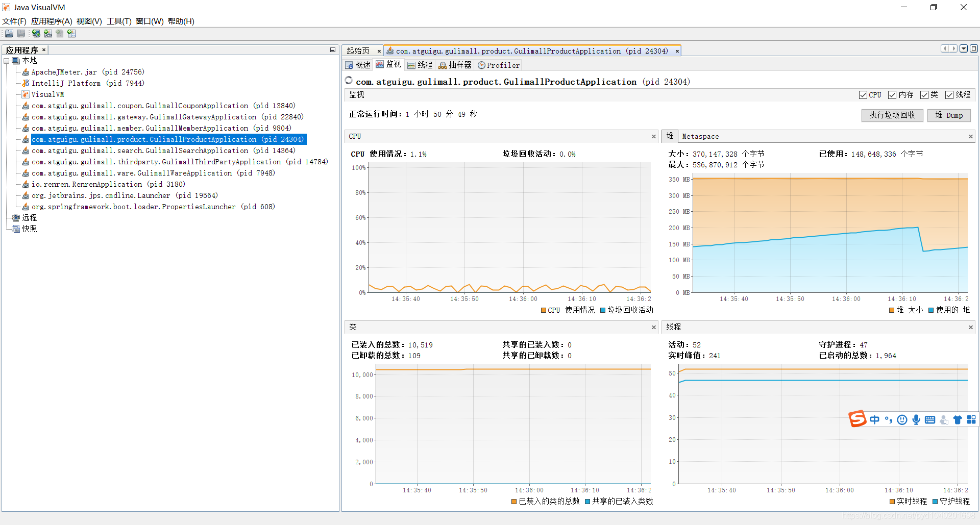This screenshot has height=525, width=980.
Task: Click the VisualVM node icon
Action: pos(26,94)
